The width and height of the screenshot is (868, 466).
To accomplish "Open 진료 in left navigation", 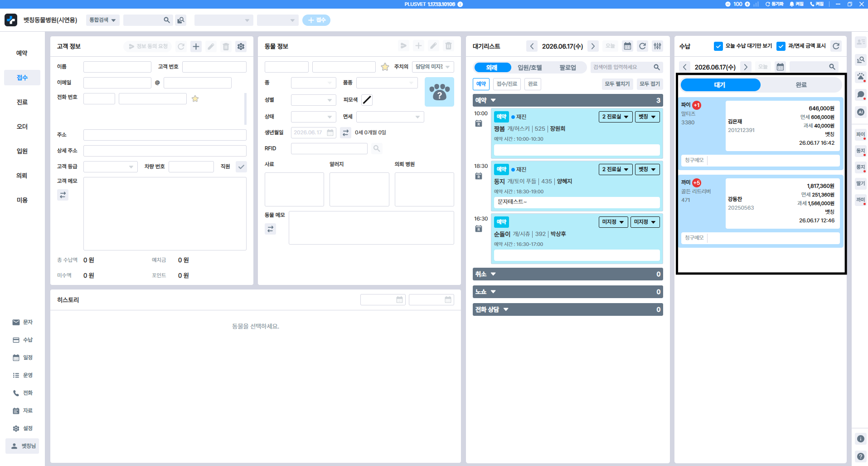I will 22,102.
